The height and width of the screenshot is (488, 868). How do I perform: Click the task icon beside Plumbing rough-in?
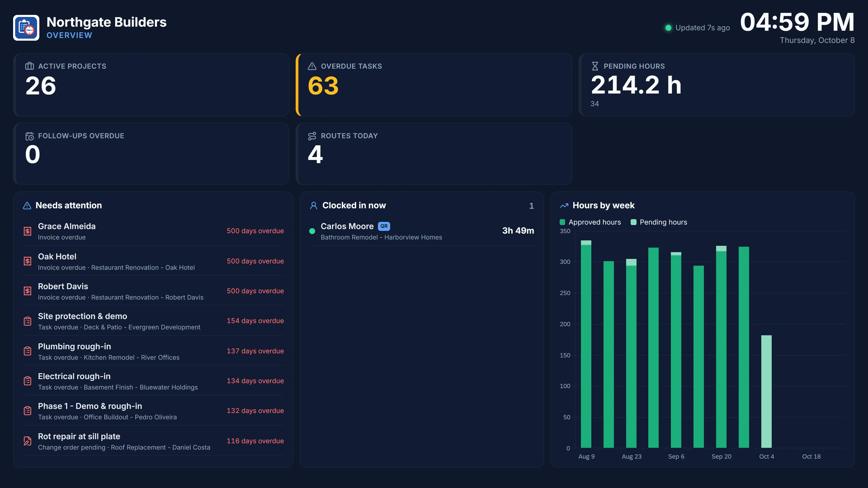tap(28, 351)
